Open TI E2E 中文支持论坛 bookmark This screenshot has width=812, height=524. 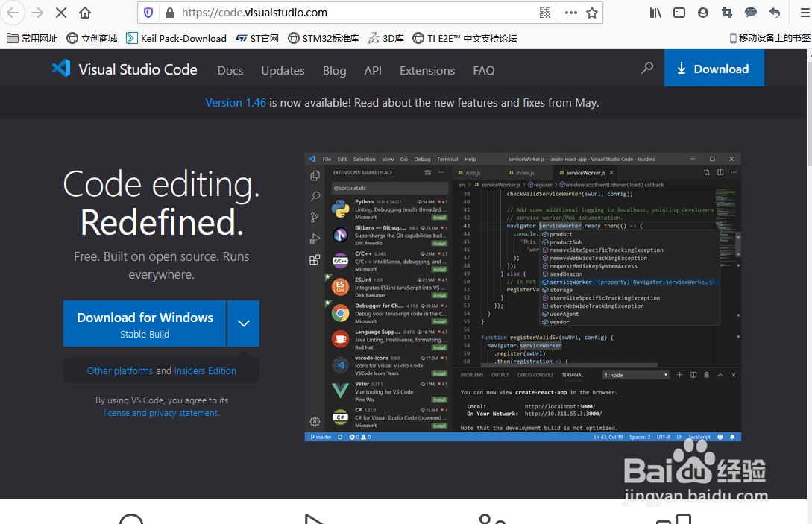click(465, 38)
